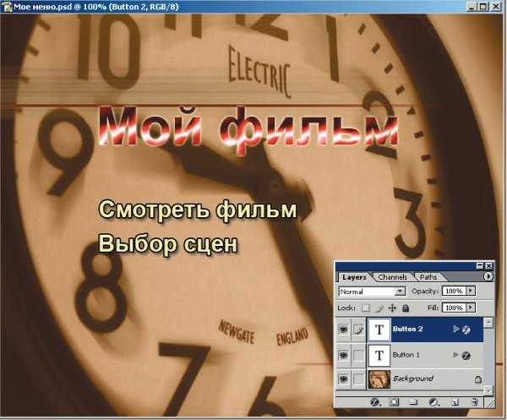This screenshot has width=507, height=420.
Task: Close the Layers palette
Action: (x=489, y=266)
